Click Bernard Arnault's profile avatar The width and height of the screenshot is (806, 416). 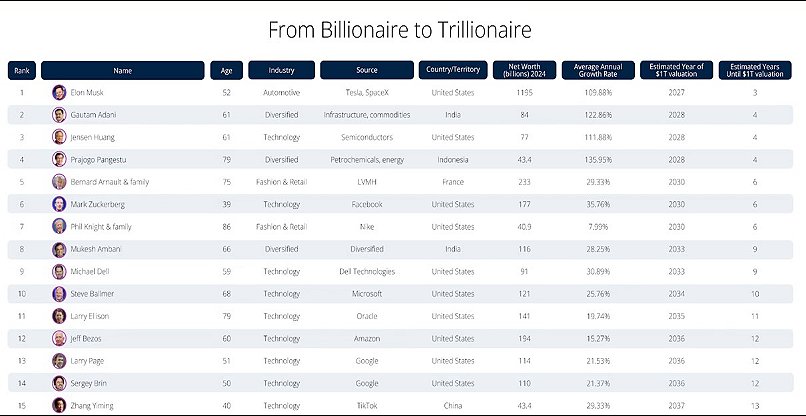click(x=59, y=182)
